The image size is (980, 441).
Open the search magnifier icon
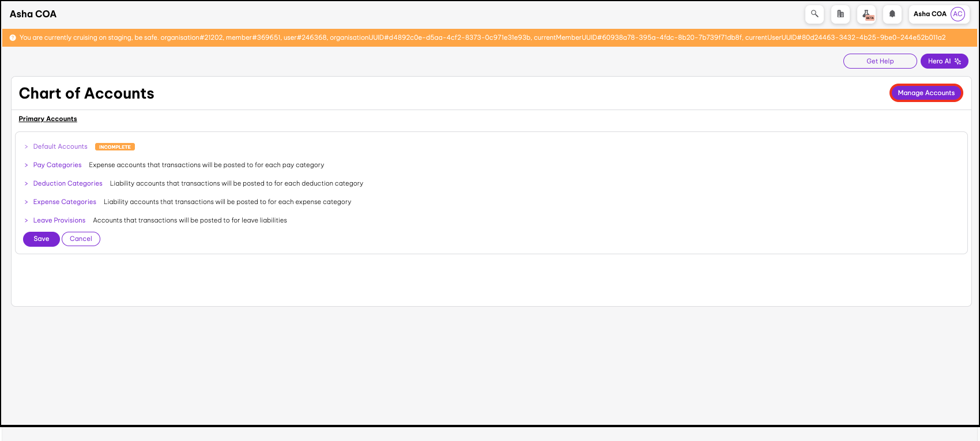click(x=814, y=14)
